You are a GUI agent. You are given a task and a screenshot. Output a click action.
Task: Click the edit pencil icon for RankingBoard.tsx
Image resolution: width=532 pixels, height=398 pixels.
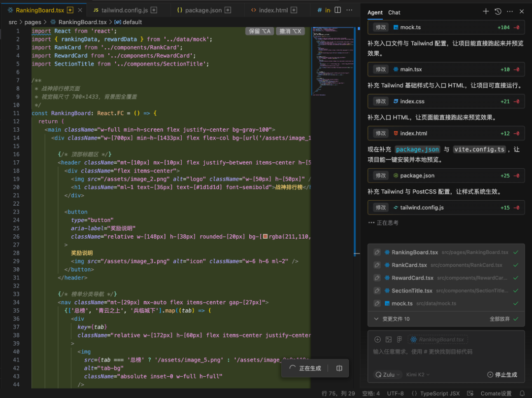[377, 253]
